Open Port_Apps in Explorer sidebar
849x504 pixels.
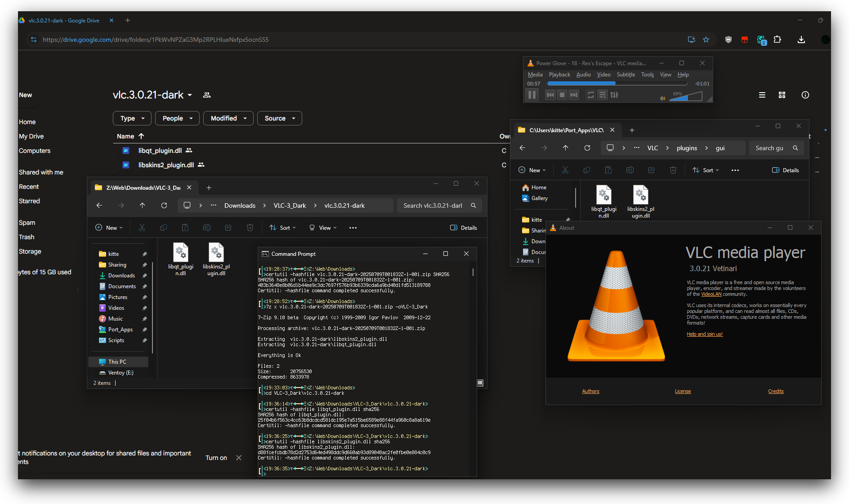[120, 330]
